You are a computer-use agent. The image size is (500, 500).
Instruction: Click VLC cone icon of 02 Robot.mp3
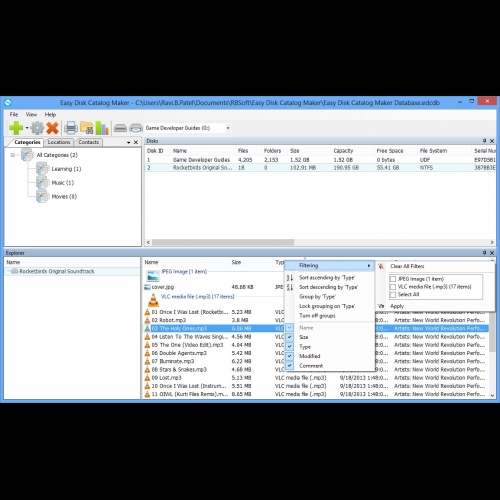(147, 320)
